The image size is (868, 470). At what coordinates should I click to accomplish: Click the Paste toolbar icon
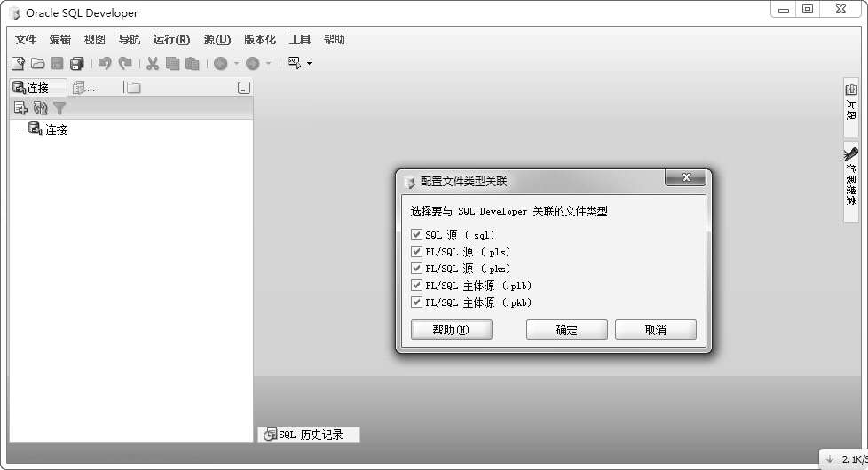click(192, 63)
